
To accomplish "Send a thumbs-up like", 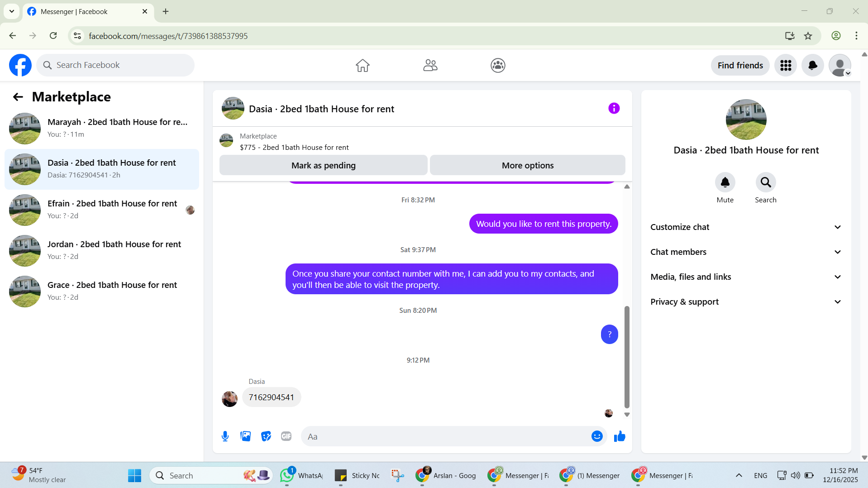I will pyautogui.click(x=620, y=436).
